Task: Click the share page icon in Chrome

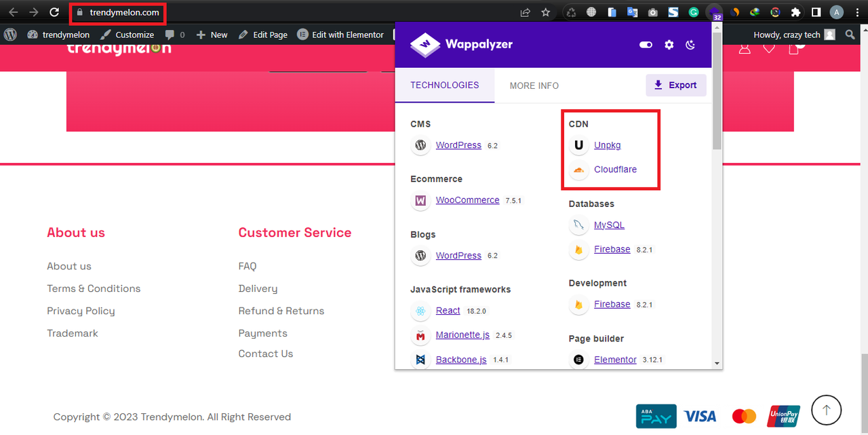Action: coord(525,12)
